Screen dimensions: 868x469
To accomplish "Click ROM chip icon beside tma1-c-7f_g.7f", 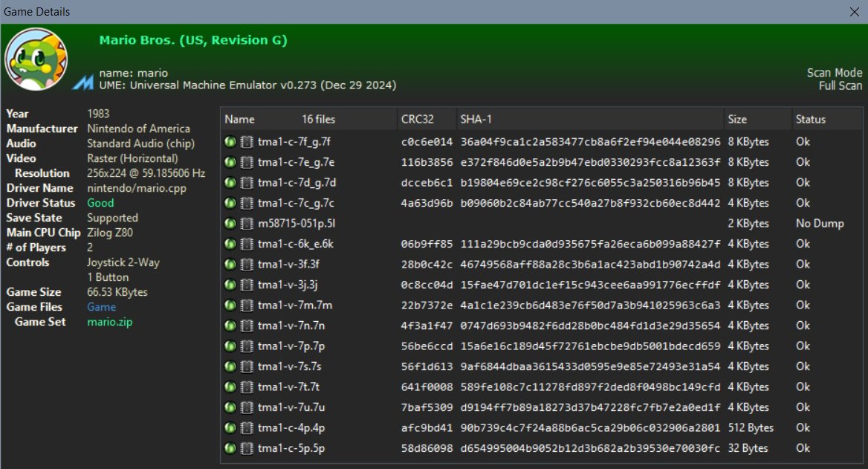I will pyautogui.click(x=247, y=142).
